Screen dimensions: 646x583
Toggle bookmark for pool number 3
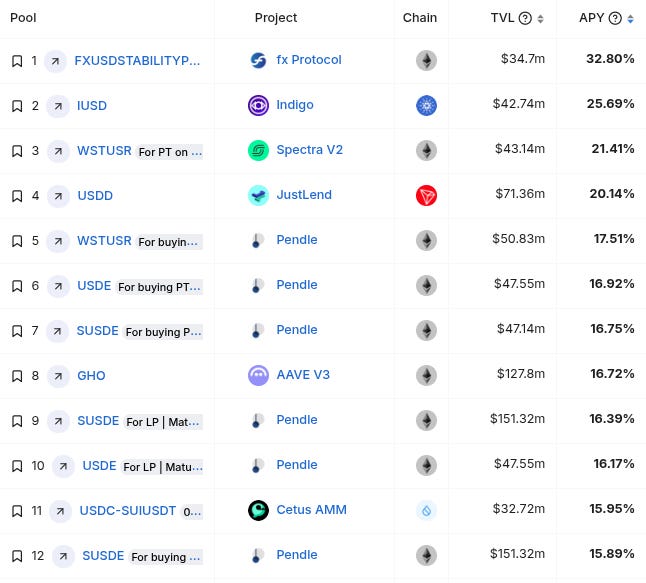[x=17, y=151]
